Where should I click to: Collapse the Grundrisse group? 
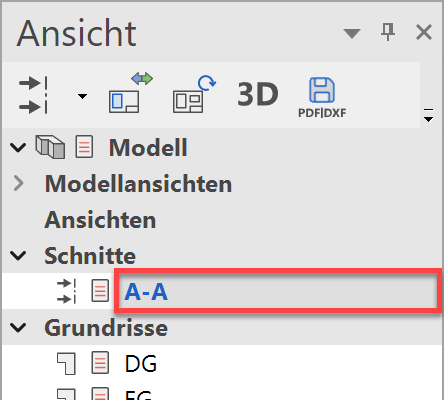[x=18, y=328]
